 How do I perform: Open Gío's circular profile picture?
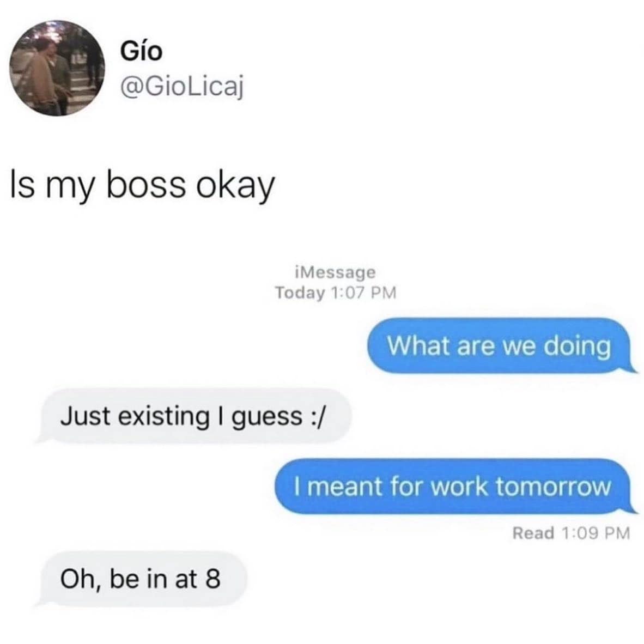(x=58, y=68)
